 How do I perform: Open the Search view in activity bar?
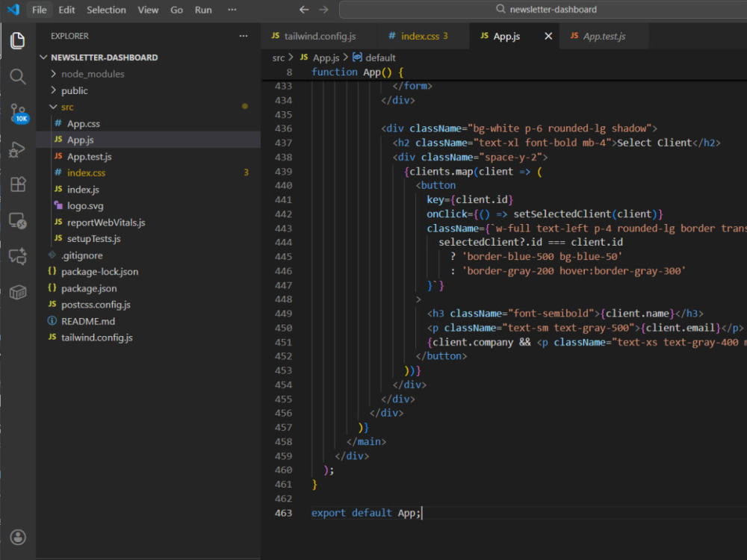tap(18, 76)
